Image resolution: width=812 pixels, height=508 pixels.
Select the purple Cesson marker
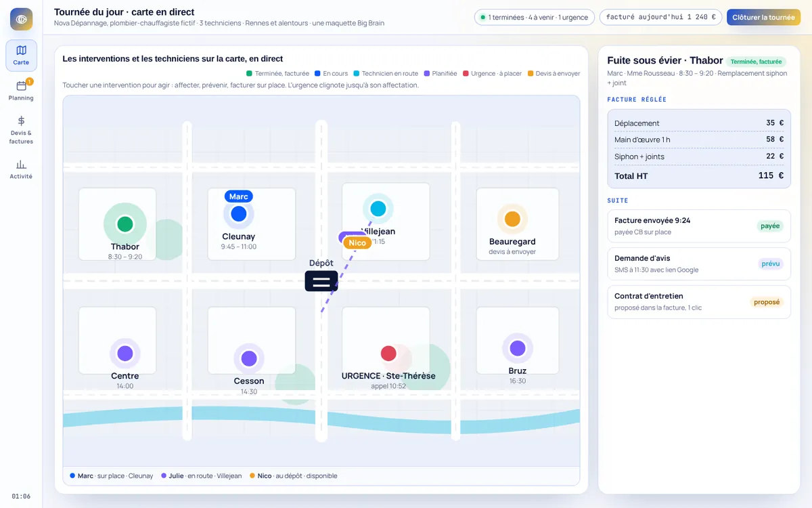[x=248, y=359]
